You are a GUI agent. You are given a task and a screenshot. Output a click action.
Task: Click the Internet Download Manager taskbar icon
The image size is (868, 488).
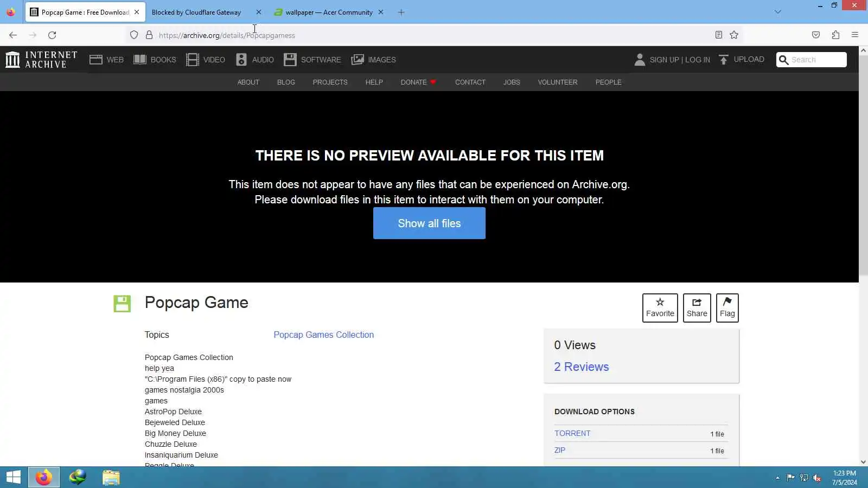[78, 477]
